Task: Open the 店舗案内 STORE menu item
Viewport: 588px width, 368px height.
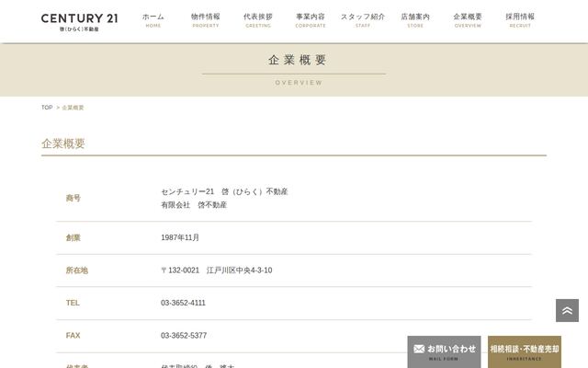Action: [415, 20]
